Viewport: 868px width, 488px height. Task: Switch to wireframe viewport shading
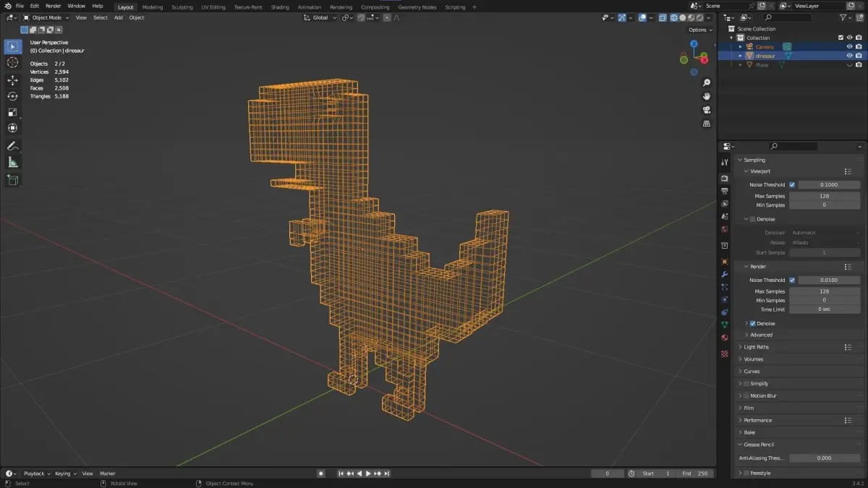[x=674, y=17]
